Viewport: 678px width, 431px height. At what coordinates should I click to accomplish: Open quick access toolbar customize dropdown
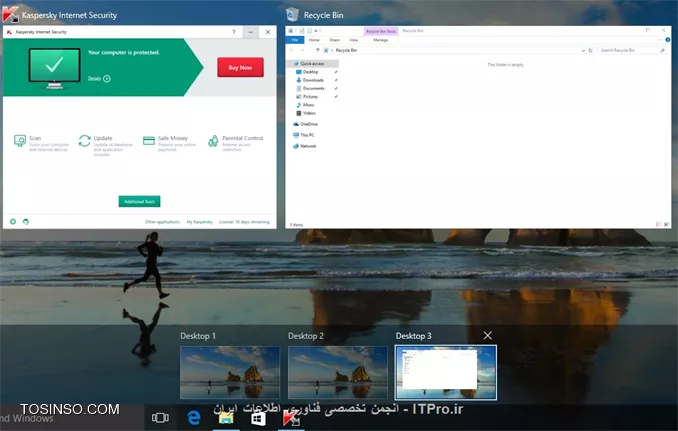(x=316, y=31)
